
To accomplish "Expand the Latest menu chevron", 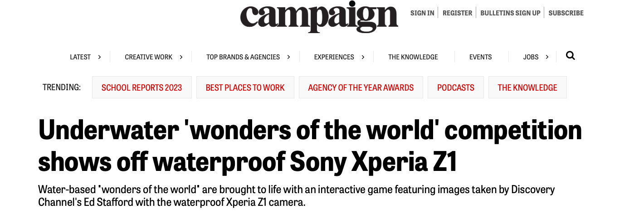I will click(x=99, y=57).
